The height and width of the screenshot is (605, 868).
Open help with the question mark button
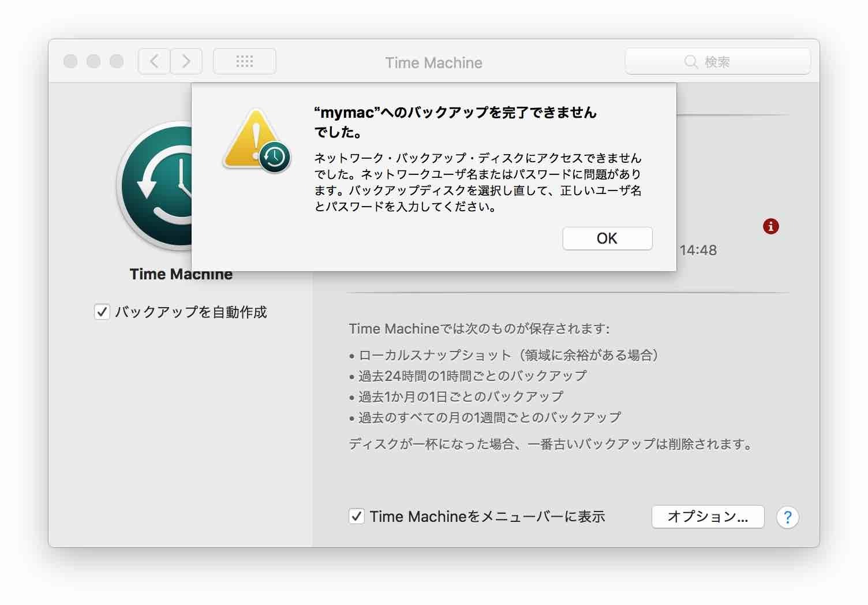point(788,517)
